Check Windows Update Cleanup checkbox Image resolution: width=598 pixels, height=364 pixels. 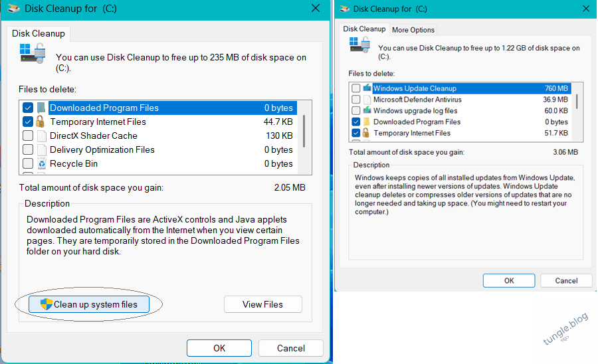coord(356,88)
